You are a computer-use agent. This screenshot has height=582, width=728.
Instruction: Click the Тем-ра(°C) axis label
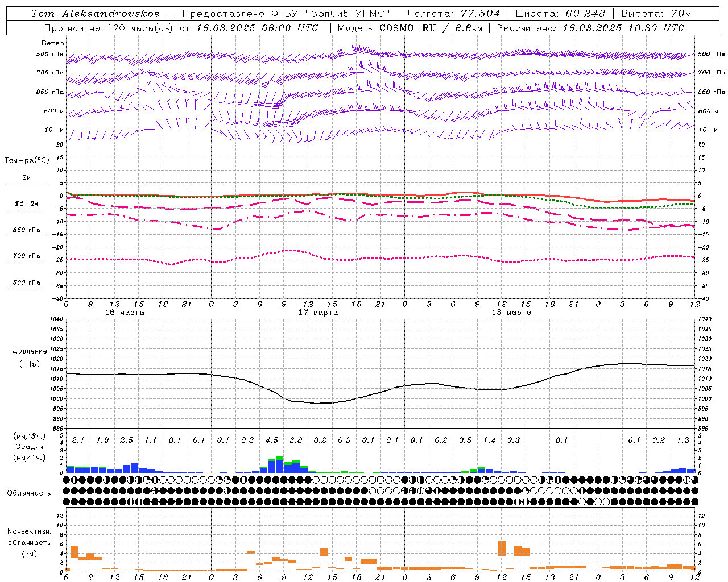tap(27, 161)
